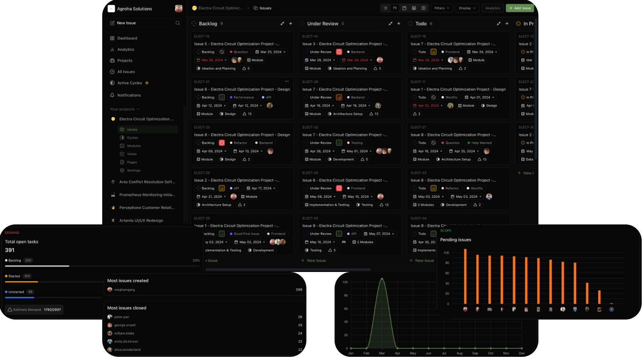
Task: Click the New Issue button in sidebar
Action: click(139, 23)
